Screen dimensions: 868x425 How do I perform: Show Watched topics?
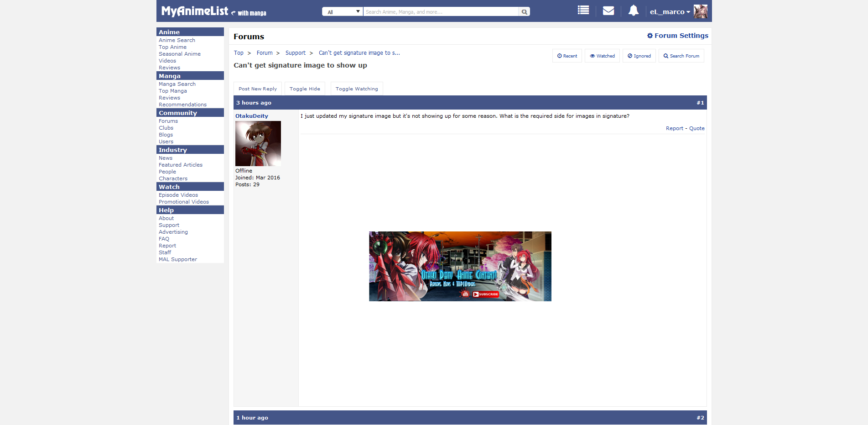pos(602,56)
